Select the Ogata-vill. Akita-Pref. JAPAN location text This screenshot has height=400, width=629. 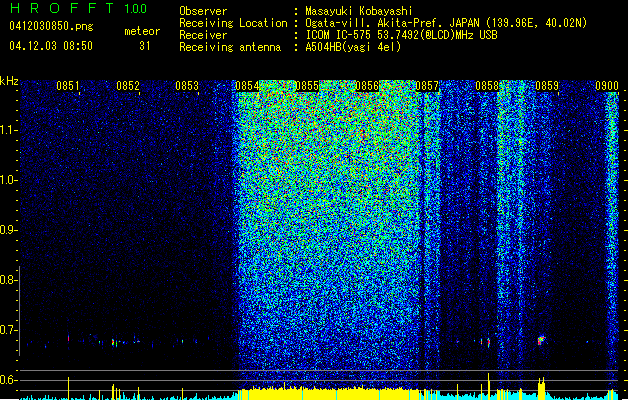click(x=446, y=23)
